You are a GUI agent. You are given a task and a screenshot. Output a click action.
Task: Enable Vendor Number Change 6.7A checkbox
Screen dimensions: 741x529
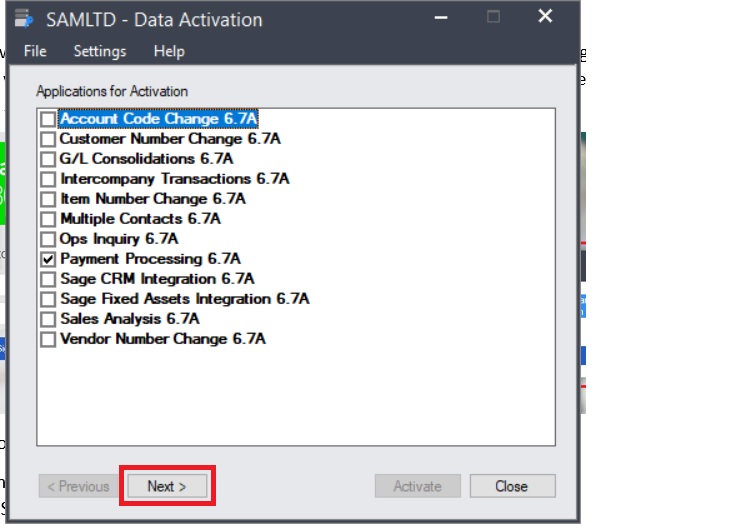tap(48, 339)
